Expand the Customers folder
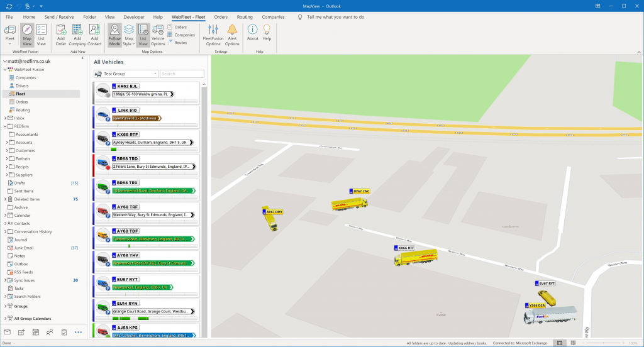Viewport: 644px width, 347px height. pyautogui.click(x=6, y=151)
